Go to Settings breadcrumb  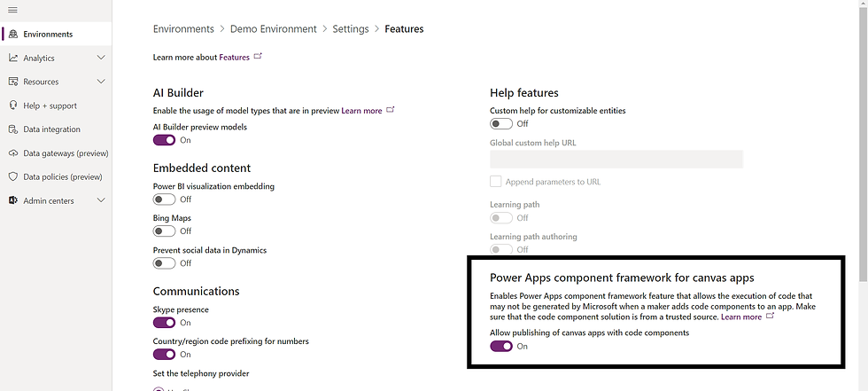point(351,28)
